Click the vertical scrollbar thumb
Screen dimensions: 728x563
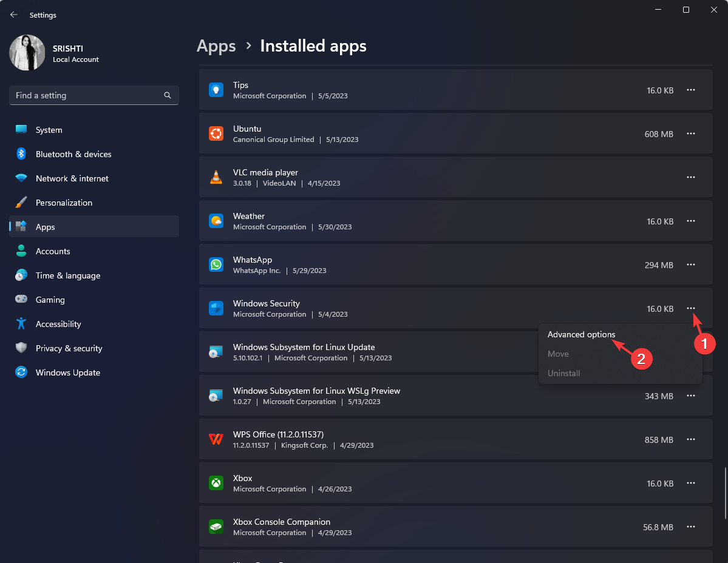(x=725, y=493)
